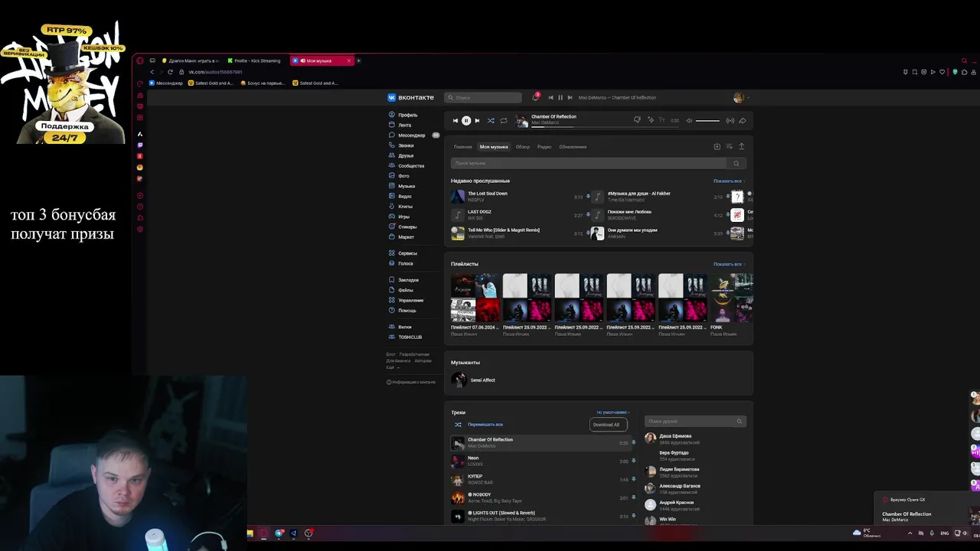Click the VK header search field
980x551 pixels.
[483, 97]
